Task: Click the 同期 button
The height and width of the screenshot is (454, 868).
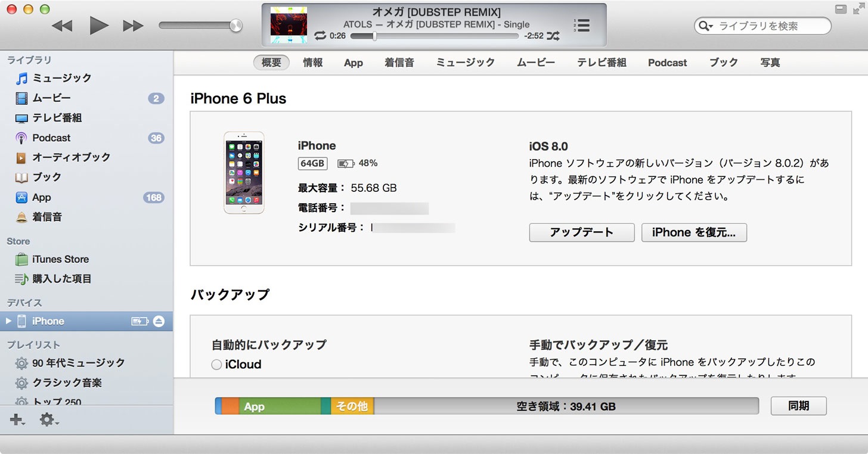Action: [799, 406]
